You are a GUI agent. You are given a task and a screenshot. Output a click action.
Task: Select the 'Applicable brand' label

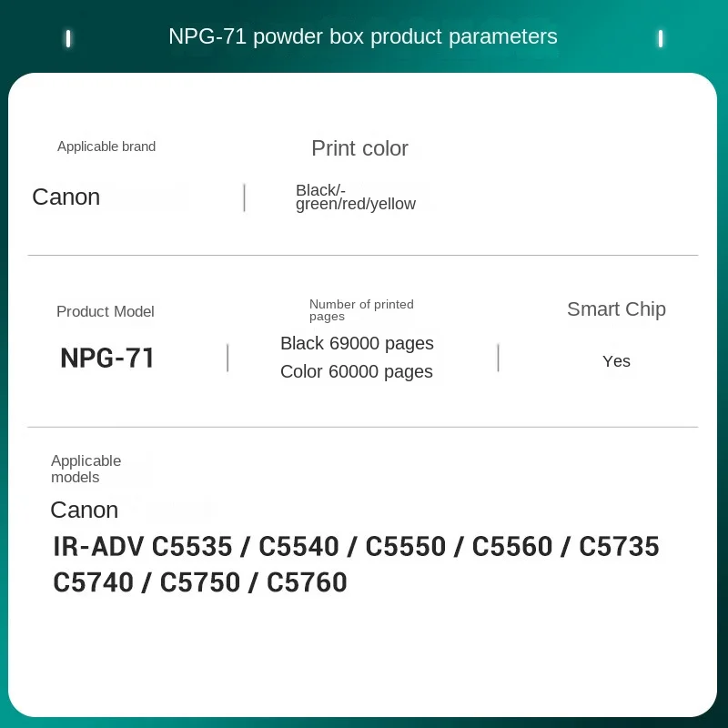click(x=106, y=147)
